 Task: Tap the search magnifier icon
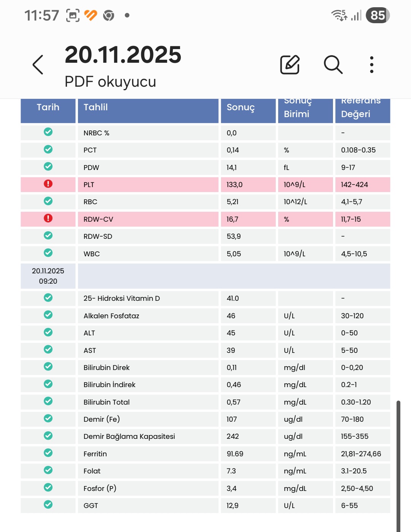(x=333, y=65)
